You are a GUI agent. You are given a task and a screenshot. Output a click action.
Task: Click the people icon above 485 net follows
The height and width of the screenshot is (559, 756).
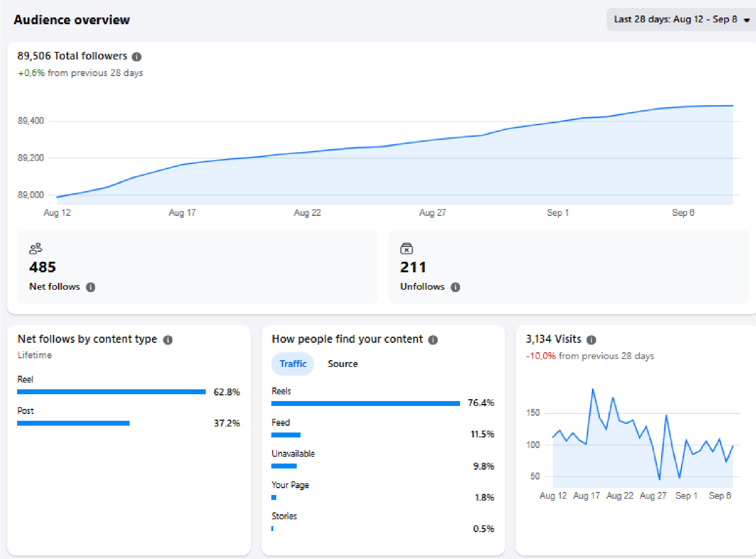coord(36,248)
